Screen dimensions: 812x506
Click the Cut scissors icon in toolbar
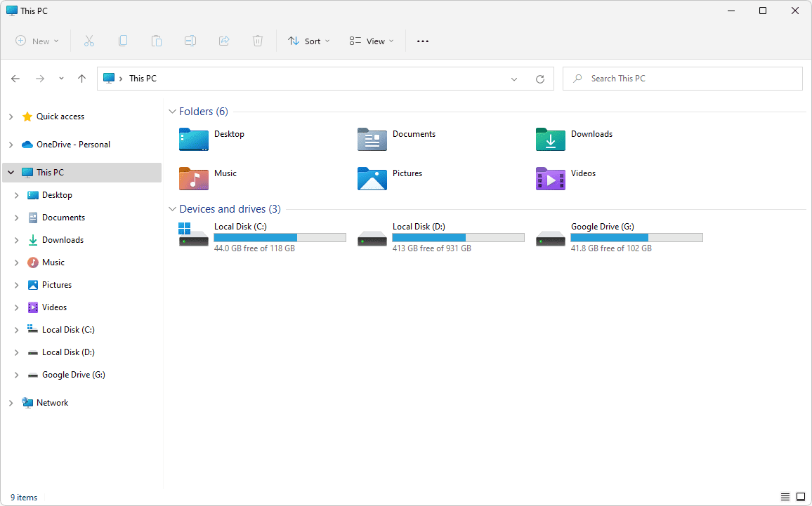pos(89,41)
